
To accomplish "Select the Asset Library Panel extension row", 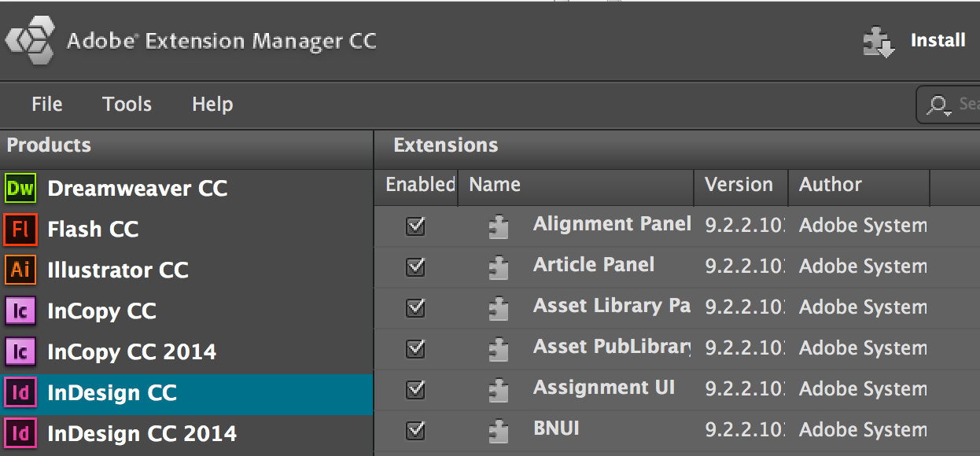I will [x=677, y=308].
